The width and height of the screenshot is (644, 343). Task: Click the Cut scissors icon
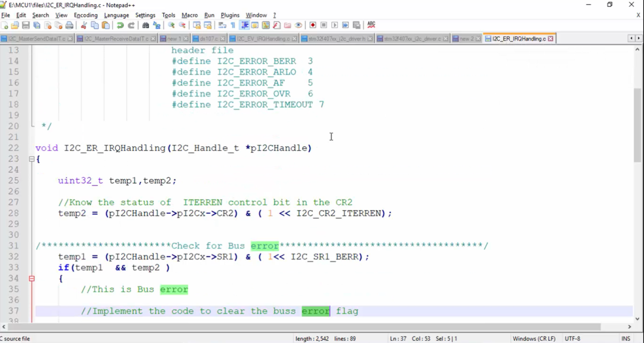coord(84,25)
